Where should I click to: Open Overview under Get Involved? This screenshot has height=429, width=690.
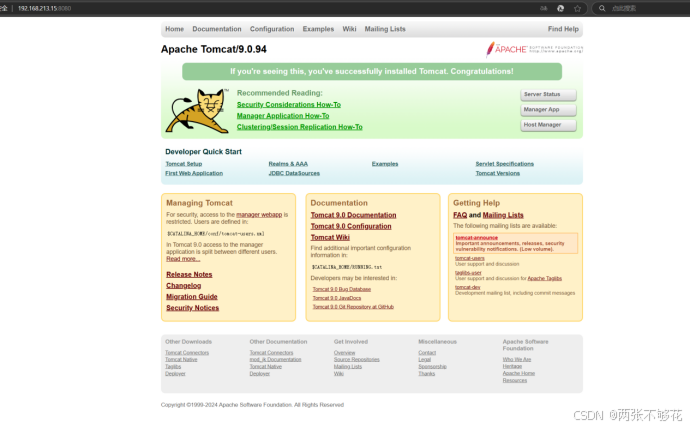(x=345, y=353)
